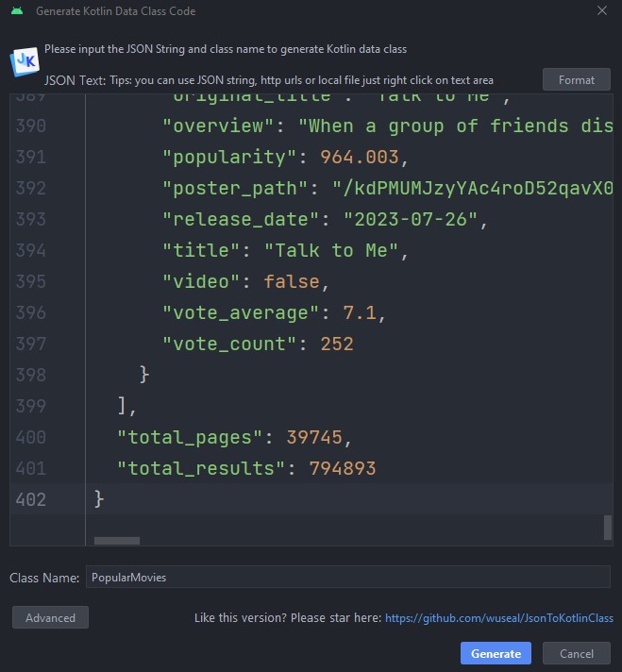
Task: Click the vertical scrollbar thumb in the JSON editor
Action: [607, 527]
